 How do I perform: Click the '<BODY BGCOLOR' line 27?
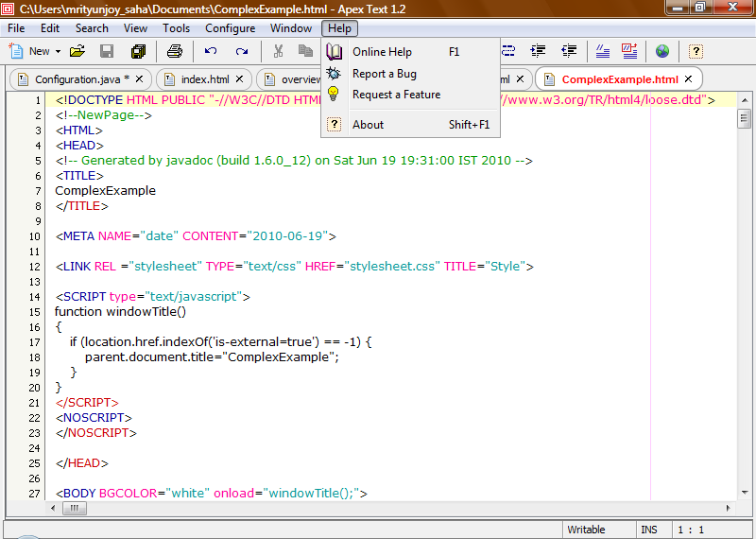(x=211, y=494)
